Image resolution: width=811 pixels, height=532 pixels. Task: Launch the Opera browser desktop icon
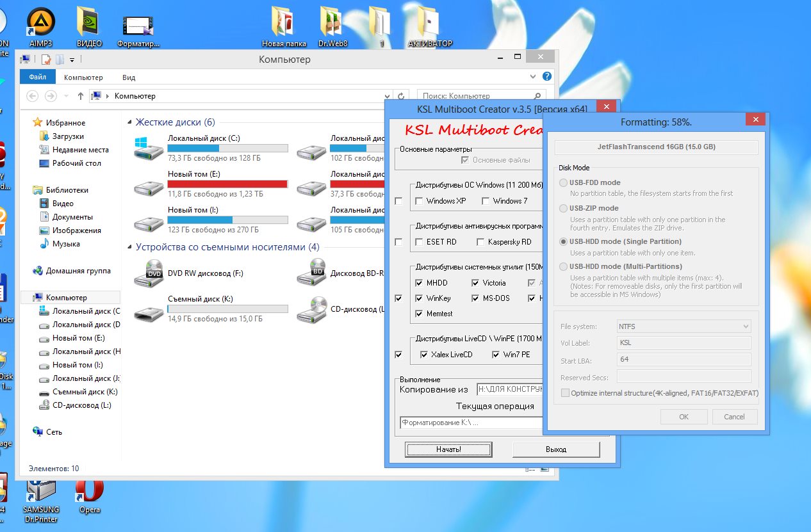click(89, 492)
